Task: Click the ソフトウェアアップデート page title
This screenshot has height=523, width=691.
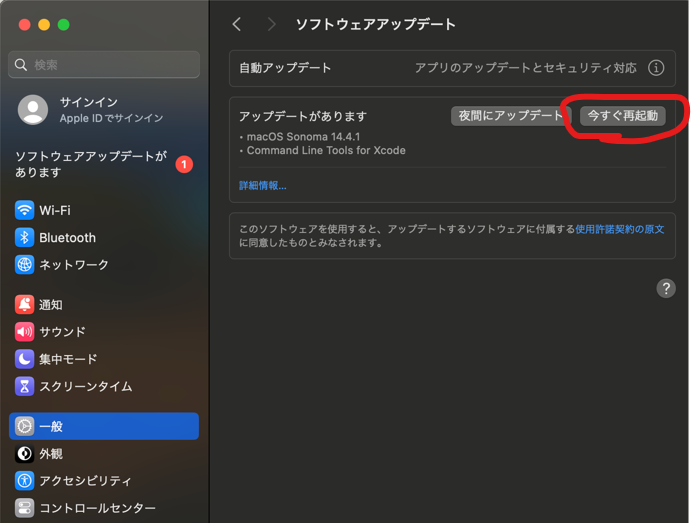Action: (x=375, y=24)
